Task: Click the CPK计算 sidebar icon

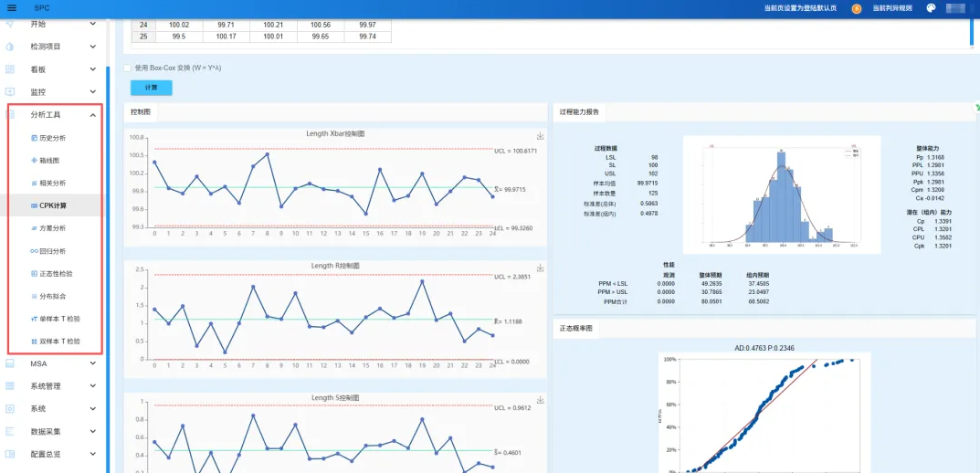Action: coord(35,205)
